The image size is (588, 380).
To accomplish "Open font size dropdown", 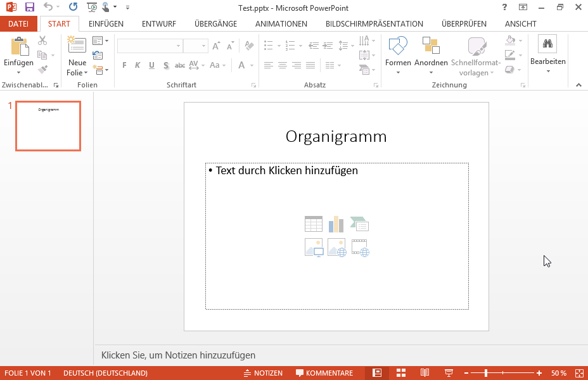I will click(x=203, y=46).
